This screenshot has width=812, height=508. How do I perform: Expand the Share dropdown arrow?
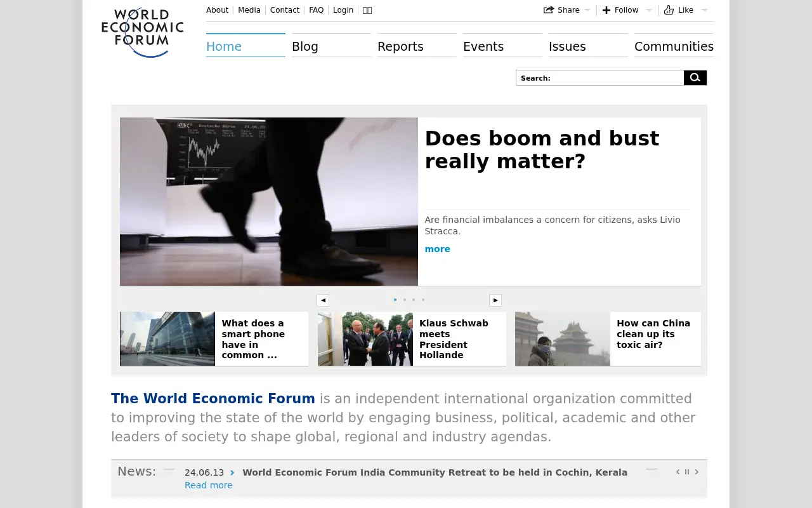[587, 10]
